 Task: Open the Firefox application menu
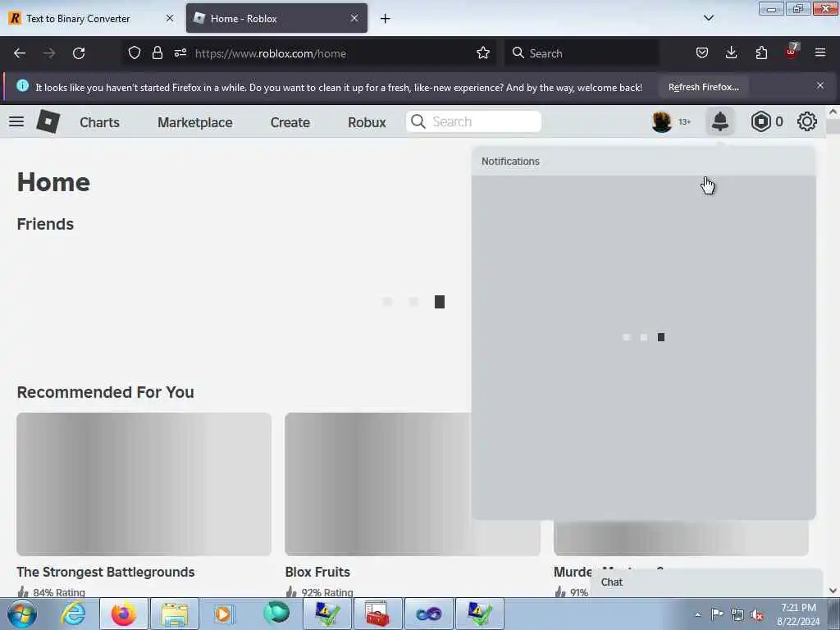(820, 53)
